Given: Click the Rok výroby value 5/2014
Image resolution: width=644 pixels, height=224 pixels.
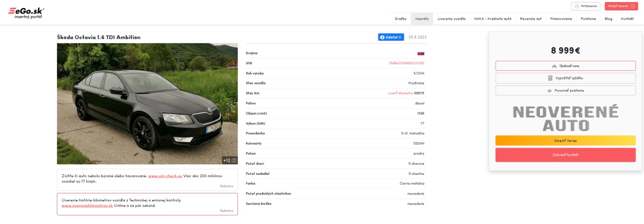Looking at the screenshot, I should 419,73.
